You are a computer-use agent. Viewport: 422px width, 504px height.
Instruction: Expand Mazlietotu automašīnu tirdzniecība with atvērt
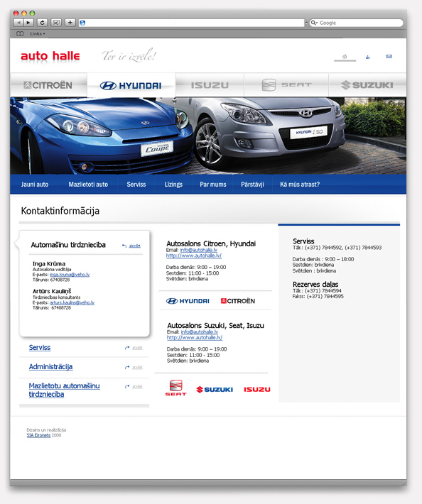pos(134,386)
